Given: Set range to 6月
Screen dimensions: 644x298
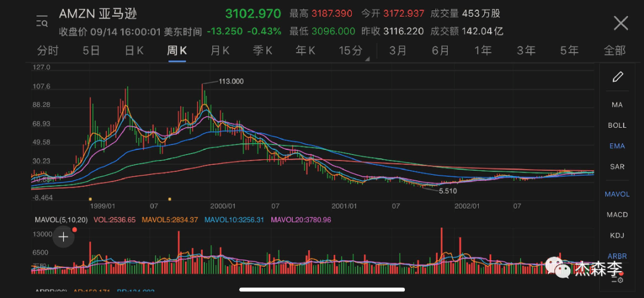Looking at the screenshot, I should point(440,51).
